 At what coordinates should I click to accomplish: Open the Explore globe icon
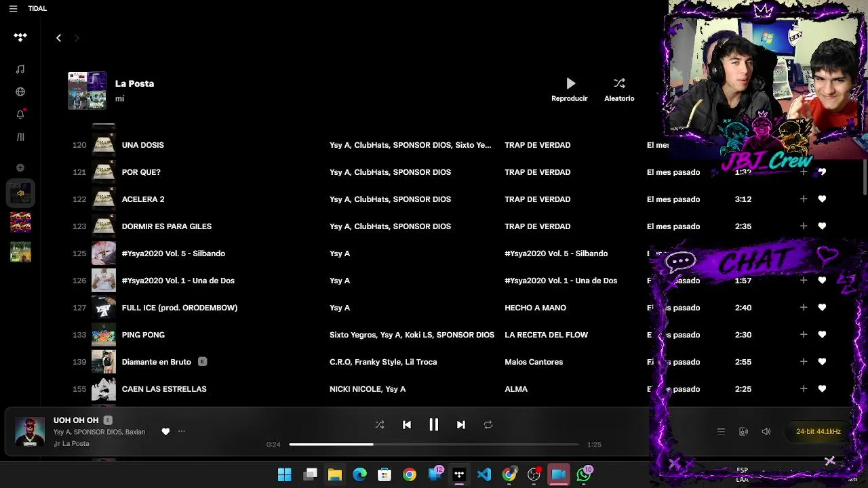point(20,91)
